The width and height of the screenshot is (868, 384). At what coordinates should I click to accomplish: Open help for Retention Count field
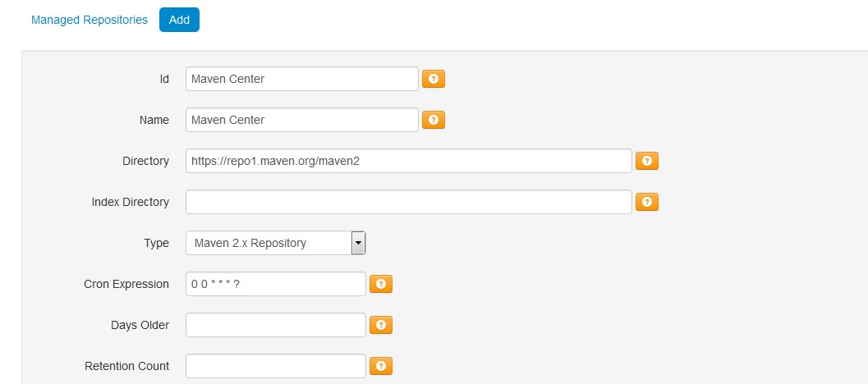[381, 366]
